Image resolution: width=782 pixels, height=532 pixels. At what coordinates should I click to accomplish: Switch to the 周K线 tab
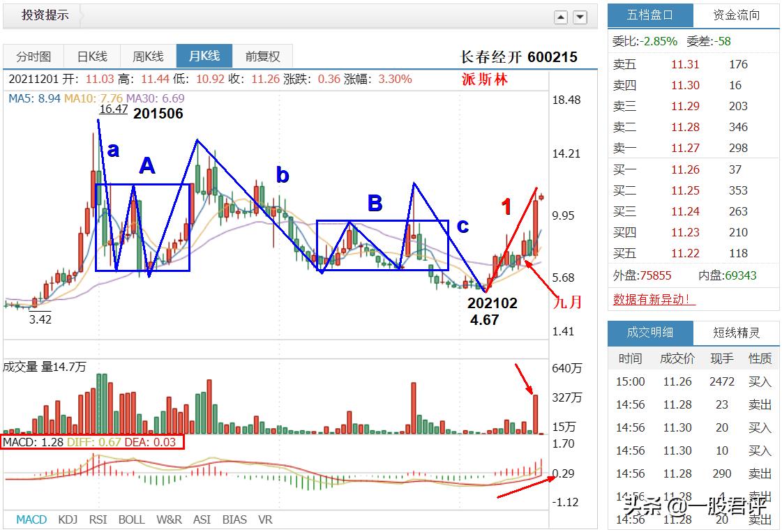tap(147, 56)
